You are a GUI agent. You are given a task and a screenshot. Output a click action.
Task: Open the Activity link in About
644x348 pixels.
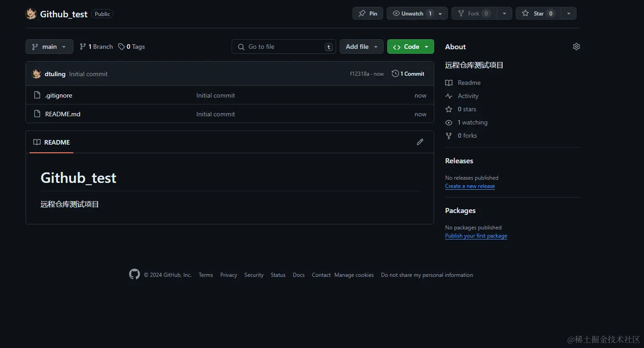click(462, 96)
